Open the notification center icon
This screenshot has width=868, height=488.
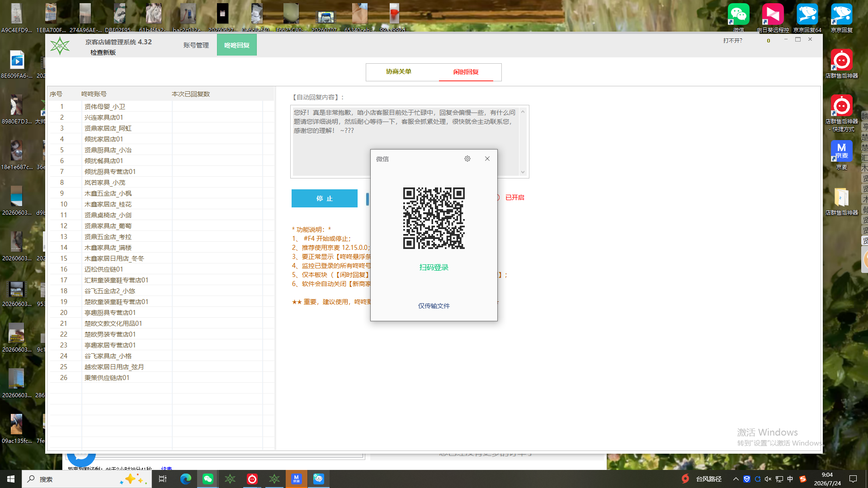(853, 479)
